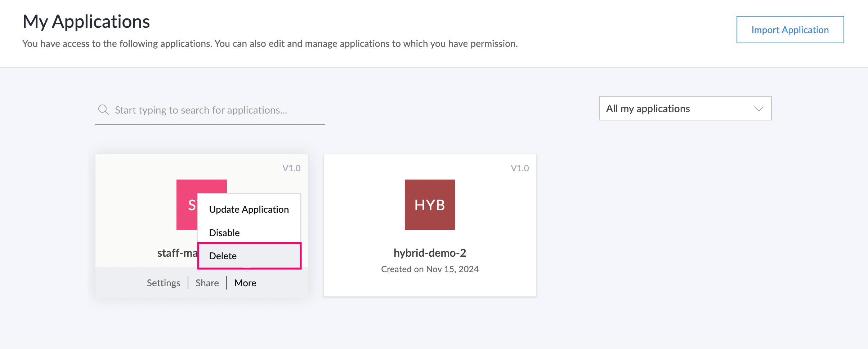Click the Import Application button
The image size is (868, 349).
pos(790,30)
